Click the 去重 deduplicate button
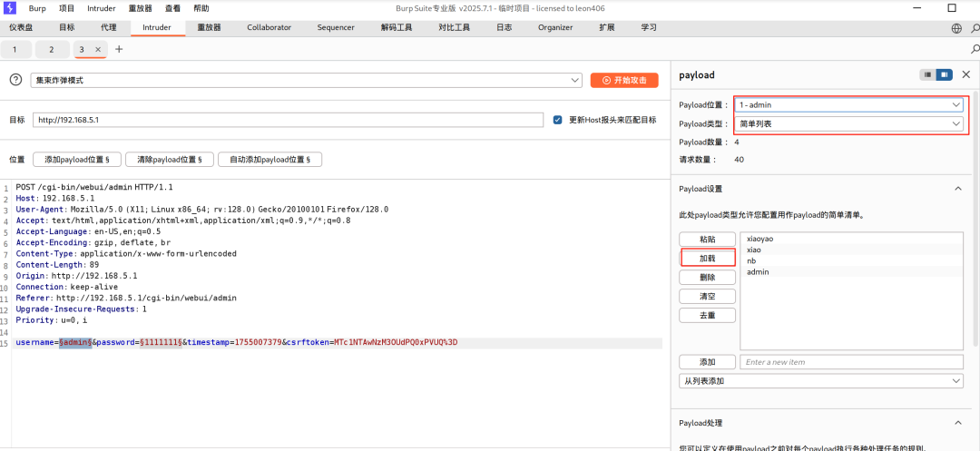This screenshot has height=451, width=980. pyautogui.click(x=707, y=316)
